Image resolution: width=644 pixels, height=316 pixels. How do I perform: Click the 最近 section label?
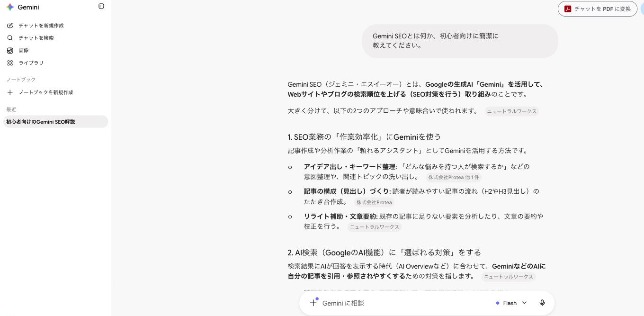coord(11,109)
